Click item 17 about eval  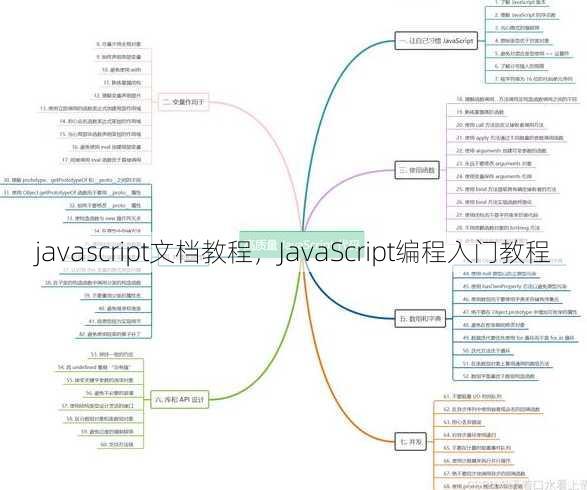pos(102,160)
